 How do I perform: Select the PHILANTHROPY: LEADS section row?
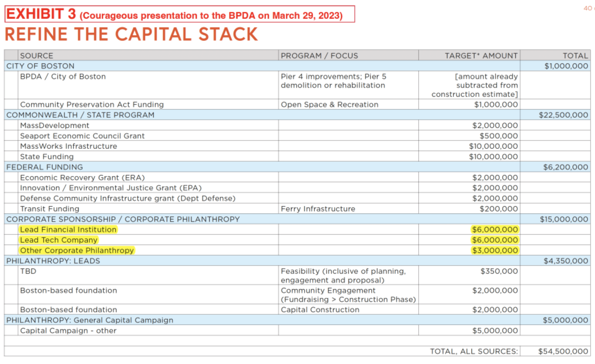53,261
